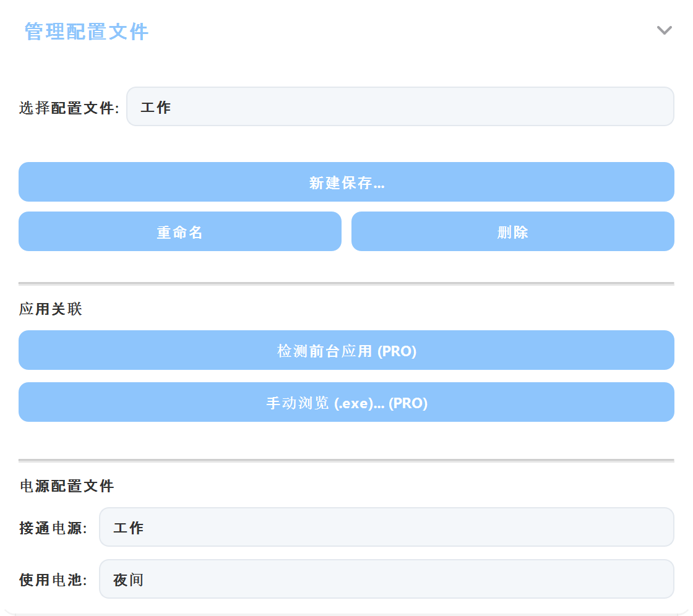Screen dimensions: 693x616
Task: Click the 选择配置文件: label
Action: [69, 108]
